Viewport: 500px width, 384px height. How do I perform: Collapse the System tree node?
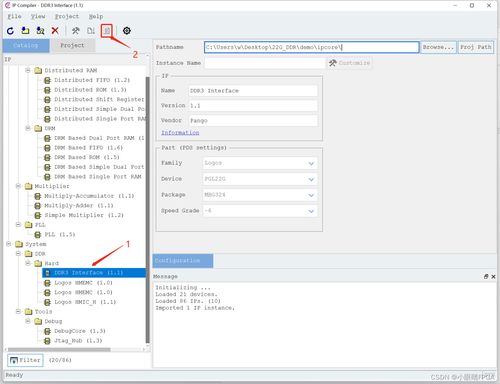(x=9, y=244)
